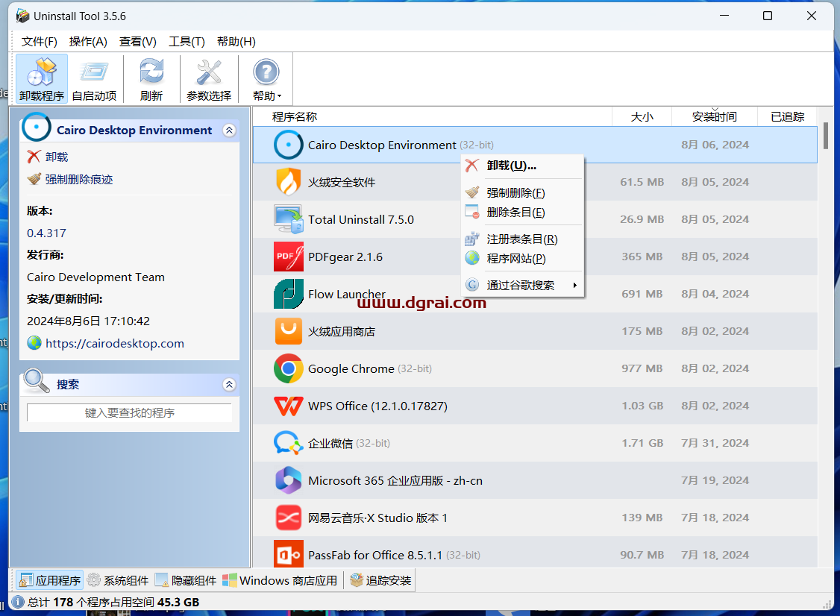The image size is (840, 616).
Task: Select the 火绒应用商店 orange icon
Action: pos(288,331)
